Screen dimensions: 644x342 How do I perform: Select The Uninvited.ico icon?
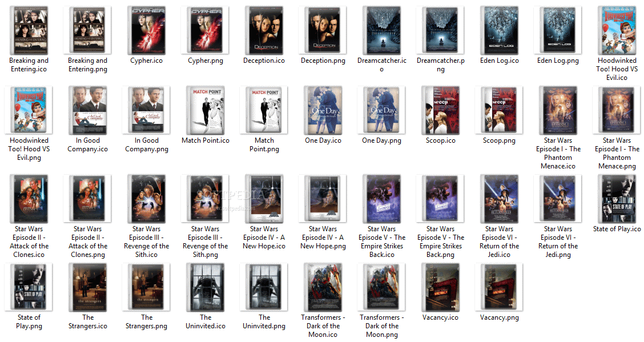click(205, 287)
